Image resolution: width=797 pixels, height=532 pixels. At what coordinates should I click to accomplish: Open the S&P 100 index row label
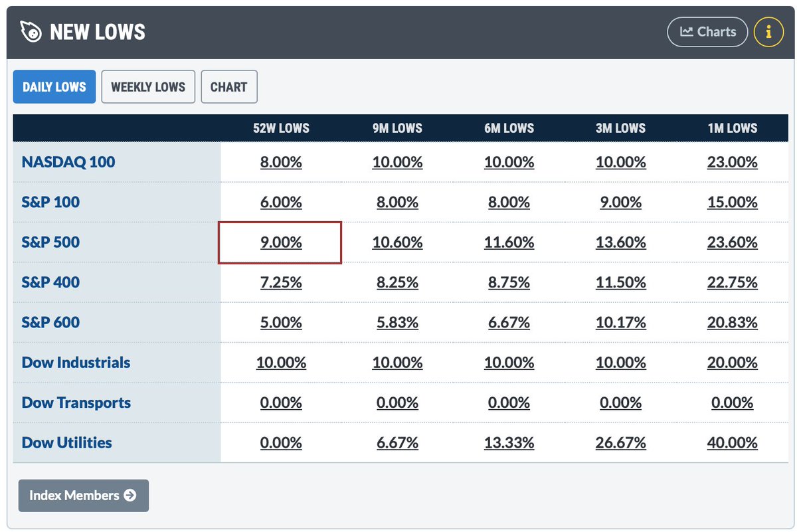[x=50, y=202]
